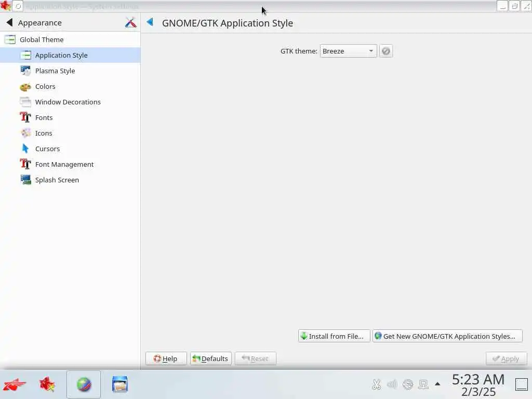Click the Apply button

(x=506, y=358)
